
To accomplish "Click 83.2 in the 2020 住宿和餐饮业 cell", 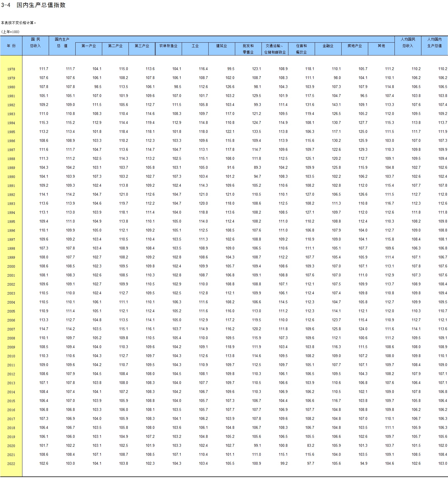I will point(311,446).
